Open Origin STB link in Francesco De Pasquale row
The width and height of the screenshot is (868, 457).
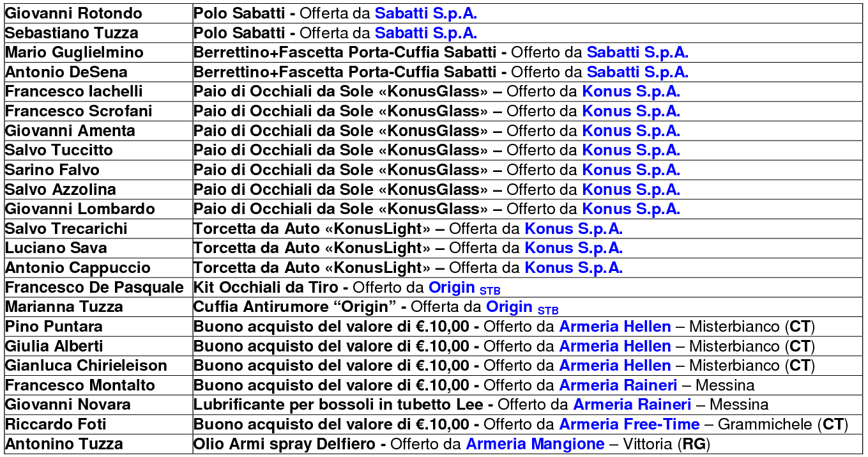click(464, 288)
